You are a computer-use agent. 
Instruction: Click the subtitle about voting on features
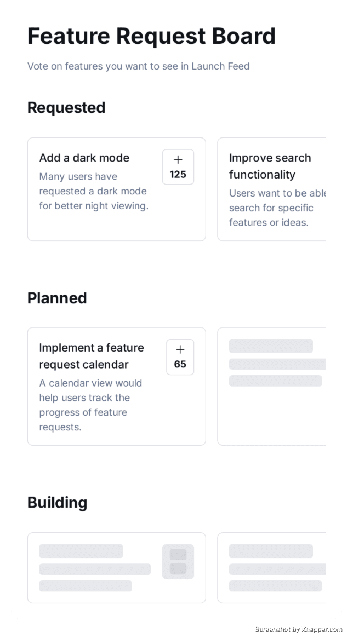click(x=138, y=66)
